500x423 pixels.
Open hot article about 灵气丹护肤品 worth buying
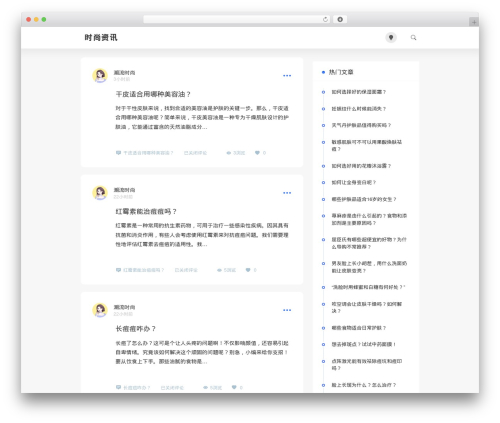(x=361, y=125)
